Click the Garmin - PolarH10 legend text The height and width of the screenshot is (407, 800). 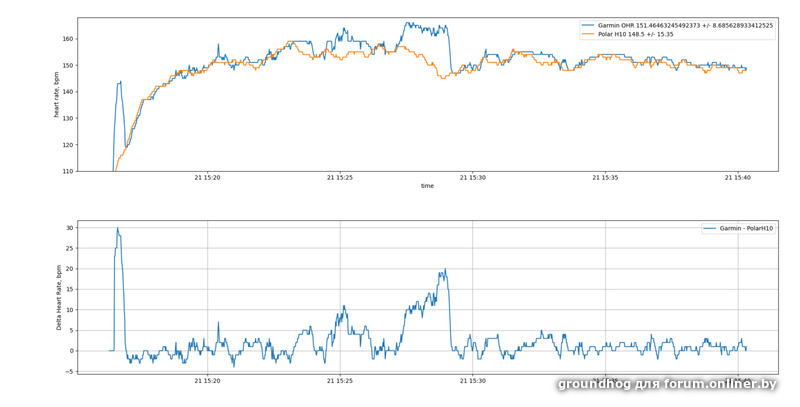(x=746, y=228)
